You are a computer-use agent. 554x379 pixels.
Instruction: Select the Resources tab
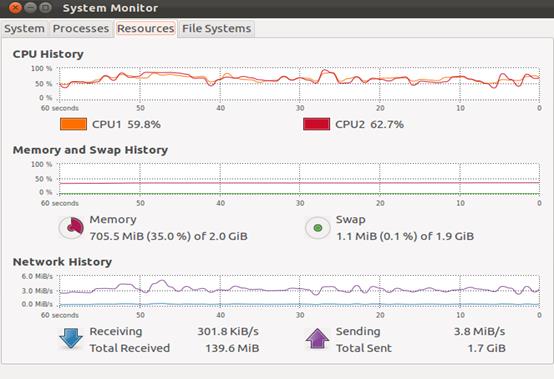tap(146, 29)
